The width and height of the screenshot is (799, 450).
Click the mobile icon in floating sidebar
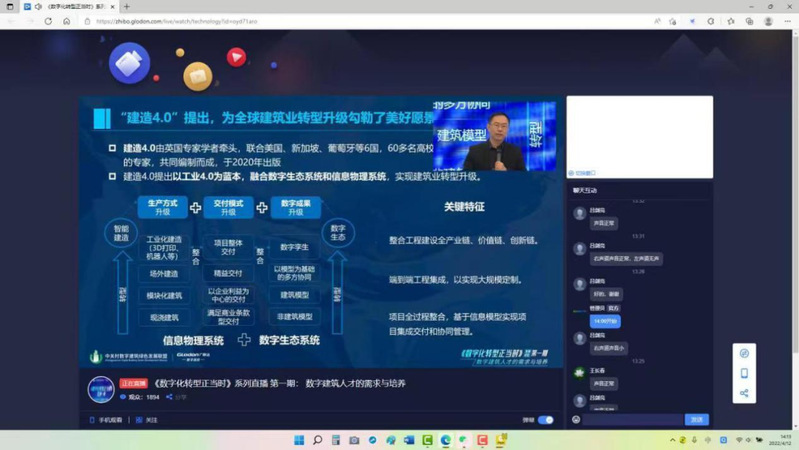click(x=744, y=373)
